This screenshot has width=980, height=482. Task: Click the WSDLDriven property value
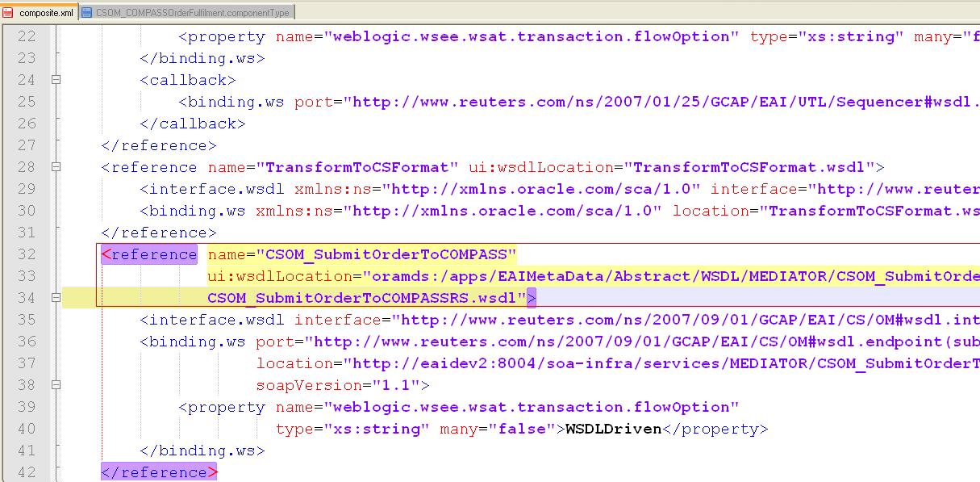tap(614, 429)
